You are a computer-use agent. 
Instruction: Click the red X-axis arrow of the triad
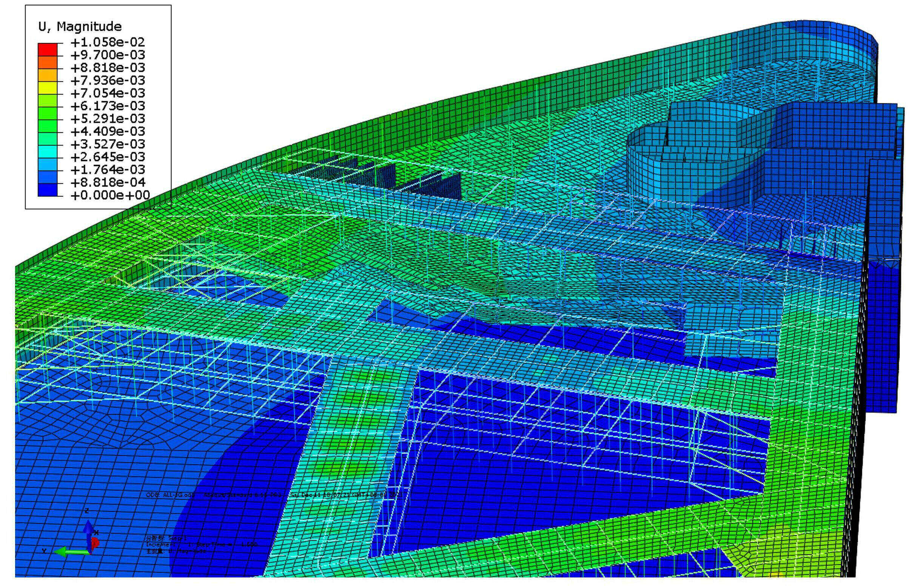click(x=95, y=543)
